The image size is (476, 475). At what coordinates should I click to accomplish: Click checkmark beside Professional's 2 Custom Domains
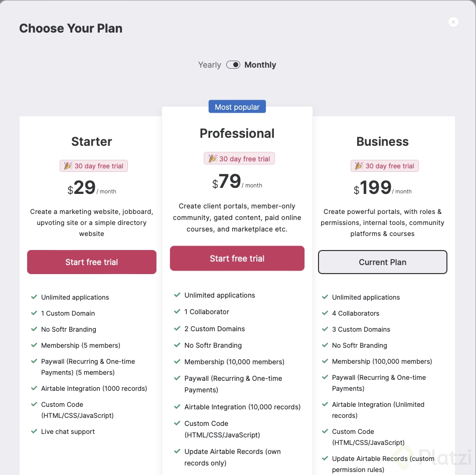point(177,329)
